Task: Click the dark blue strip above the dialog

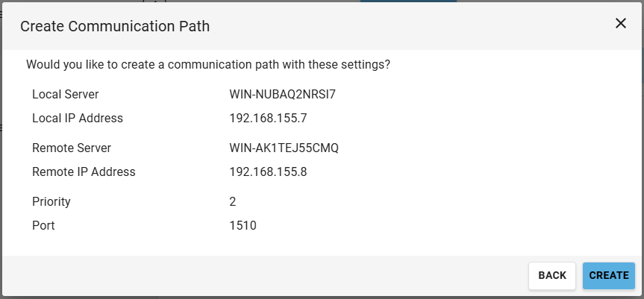Action: click(408, 1)
